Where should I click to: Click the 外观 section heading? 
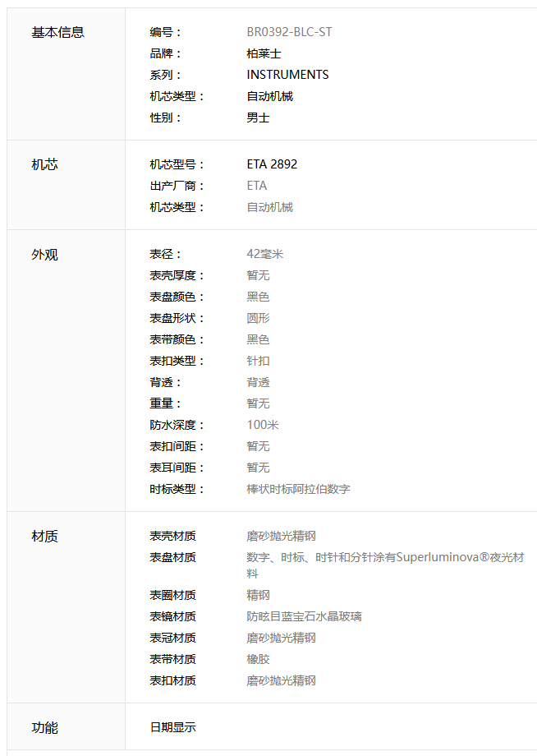44,254
